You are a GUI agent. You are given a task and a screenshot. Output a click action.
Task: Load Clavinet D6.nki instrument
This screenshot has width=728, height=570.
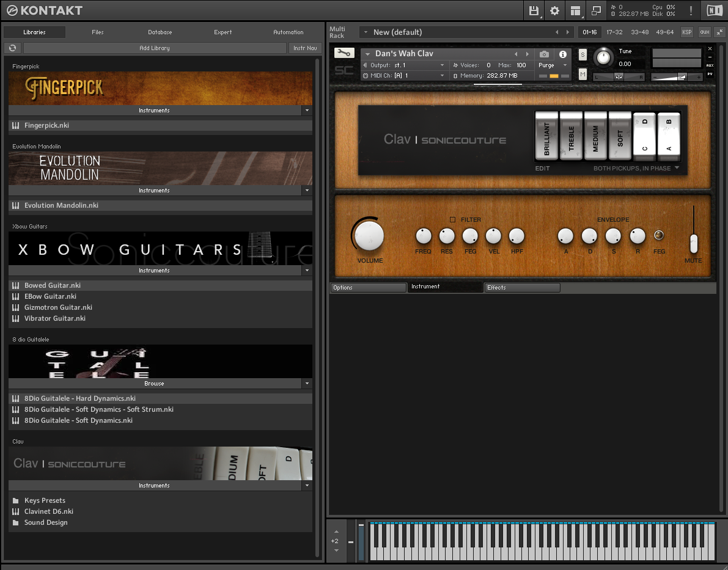[x=160, y=511]
